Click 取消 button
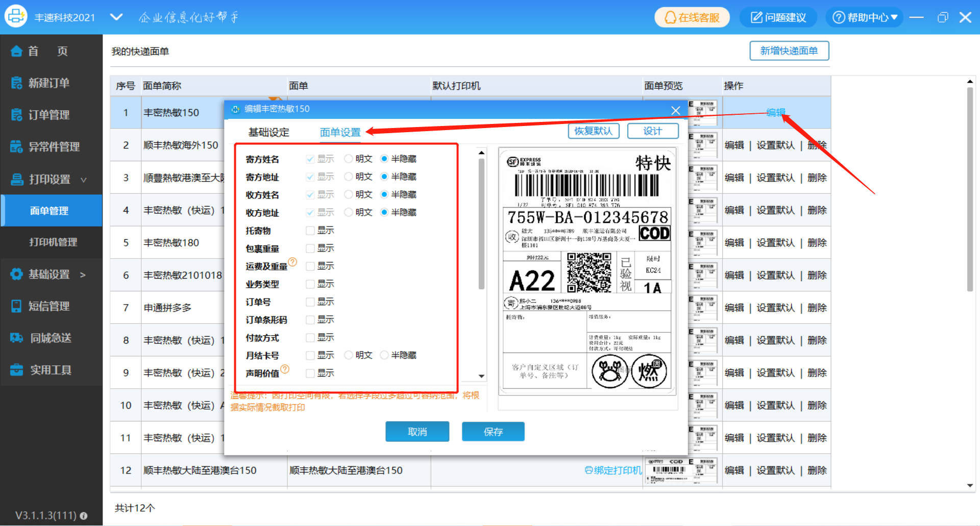 point(417,432)
